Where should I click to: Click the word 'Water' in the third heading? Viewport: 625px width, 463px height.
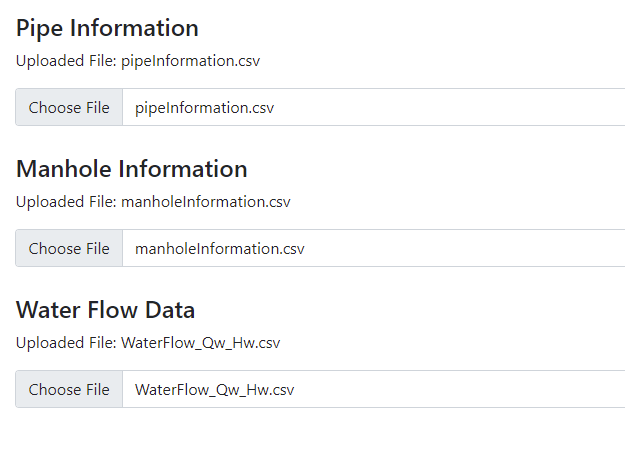(x=48, y=310)
